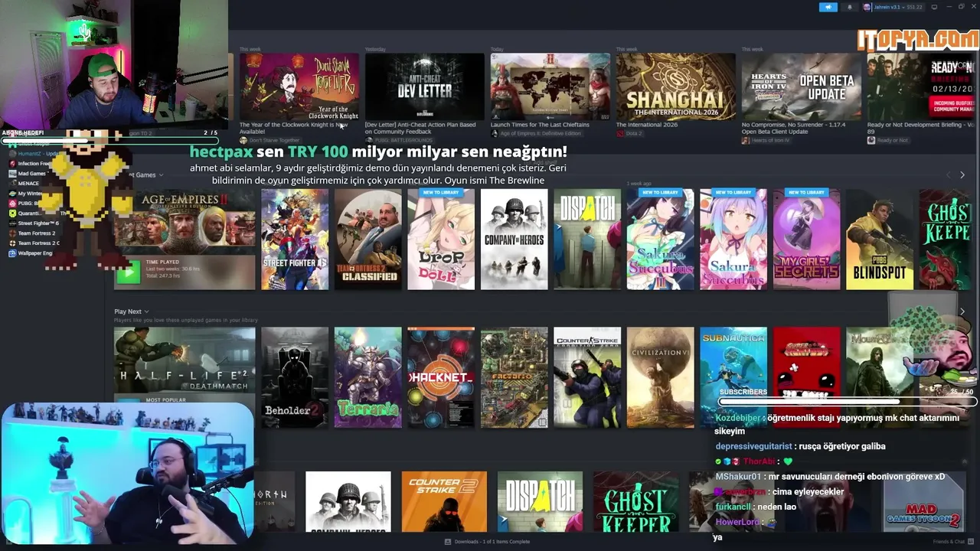Open the Anti-Cheat Dev Letter news card
The height and width of the screenshot is (551, 980).
point(425,86)
